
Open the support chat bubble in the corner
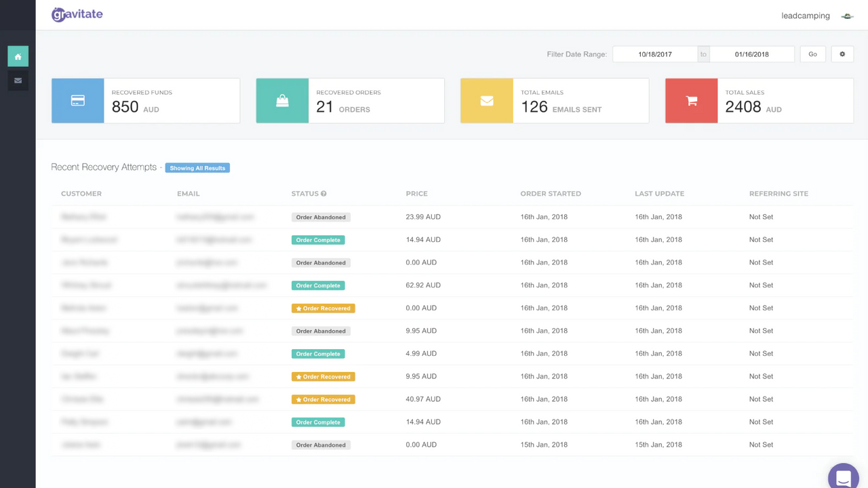pyautogui.click(x=843, y=478)
